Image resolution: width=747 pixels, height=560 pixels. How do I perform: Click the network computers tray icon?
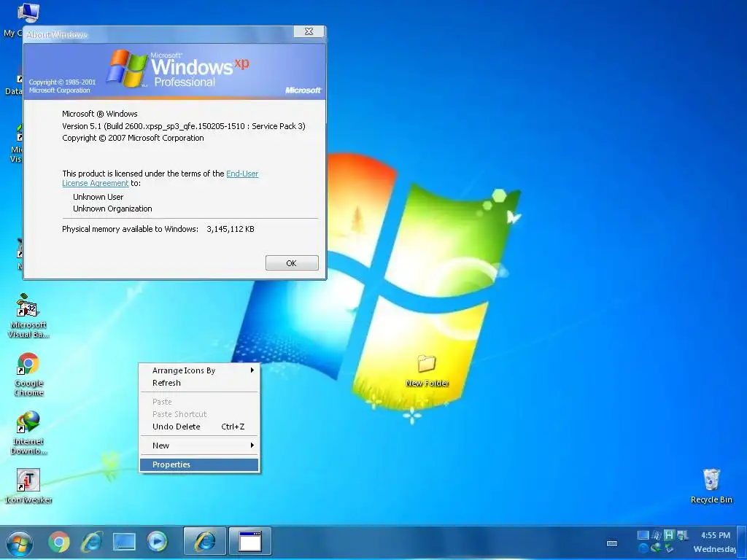click(683, 536)
